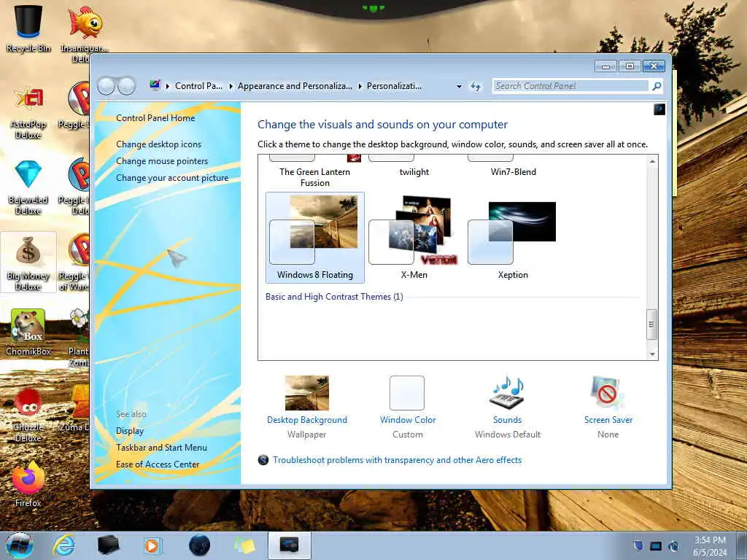Open the yellow sticky notes taskbar icon
The image size is (747, 560).
coord(244,545)
